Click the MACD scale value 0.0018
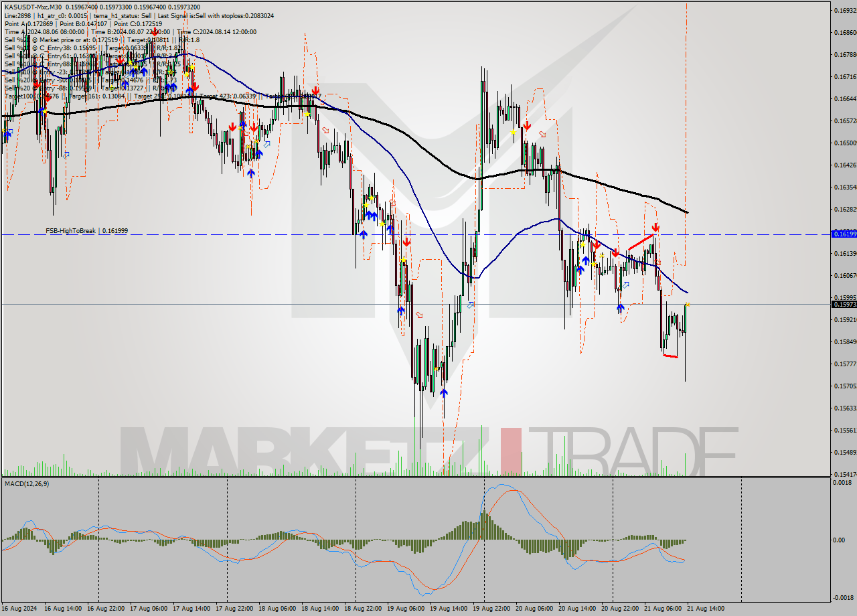This screenshot has height=616, width=857. click(842, 482)
